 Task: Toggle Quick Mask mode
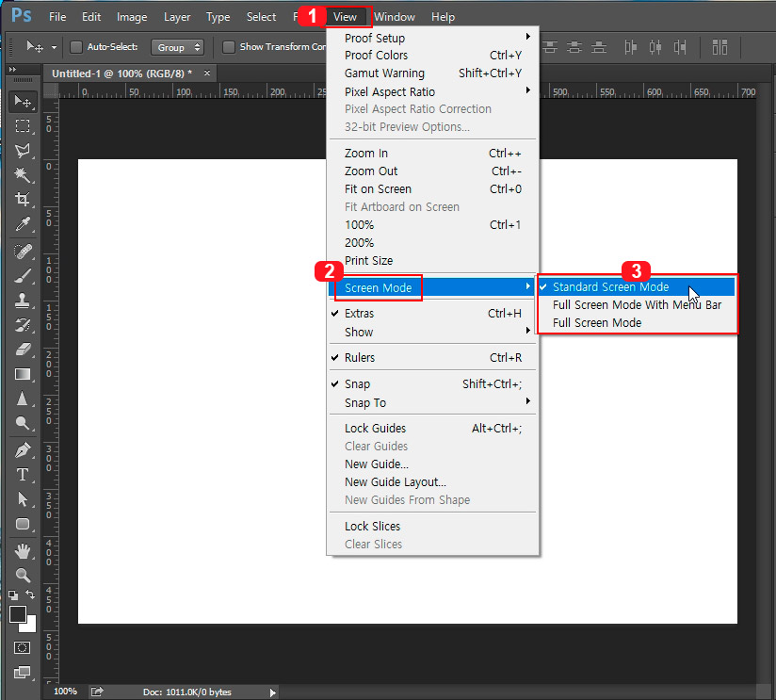click(x=22, y=647)
